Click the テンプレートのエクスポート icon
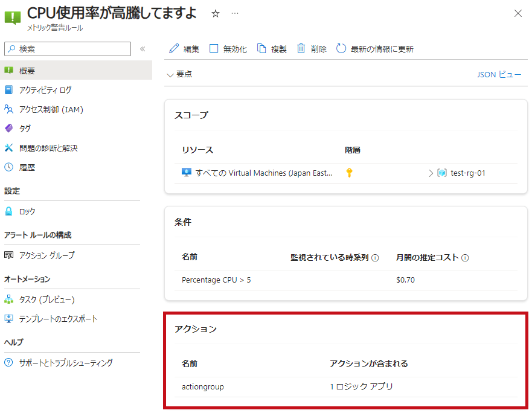This screenshot has width=532, height=416. click(9, 319)
